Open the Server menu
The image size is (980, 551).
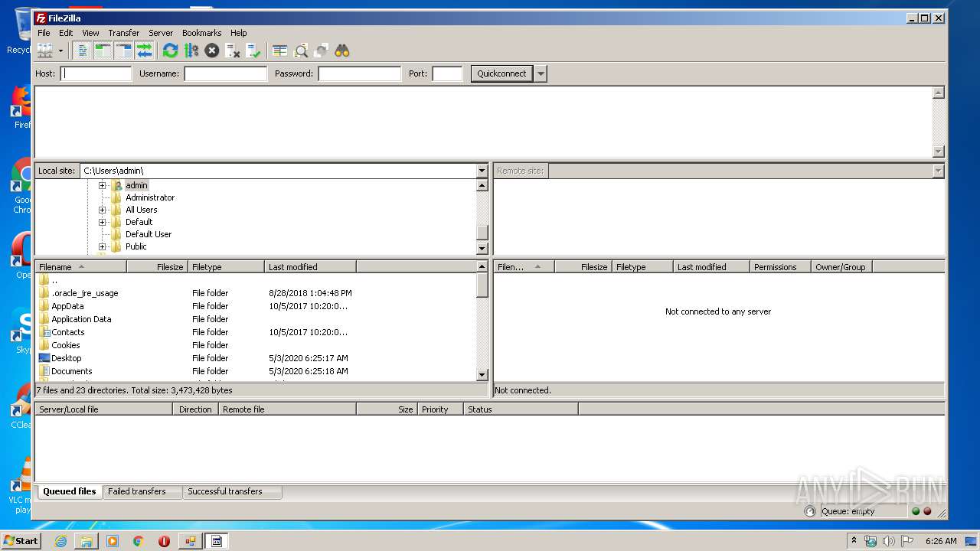click(x=161, y=33)
